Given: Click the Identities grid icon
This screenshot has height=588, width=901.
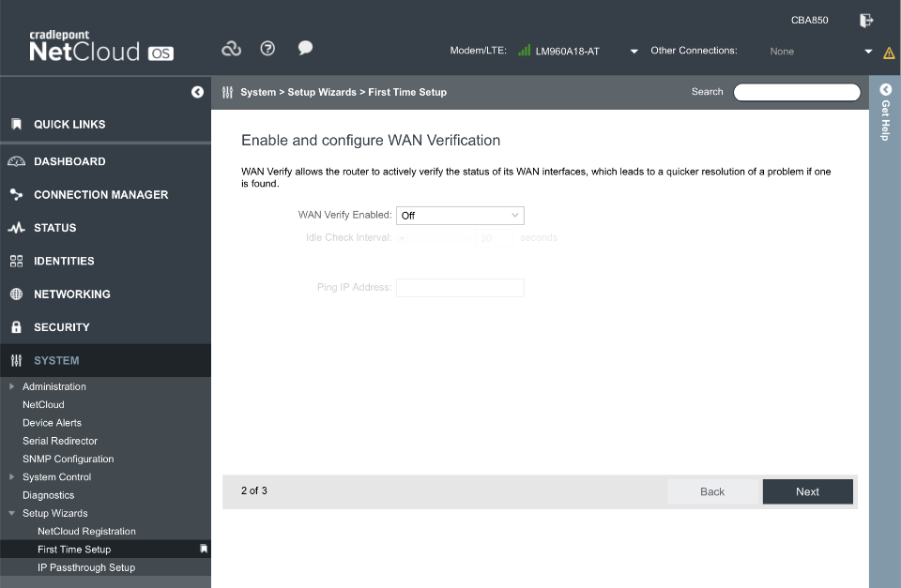Looking at the screenshot, I should point(16,261).
